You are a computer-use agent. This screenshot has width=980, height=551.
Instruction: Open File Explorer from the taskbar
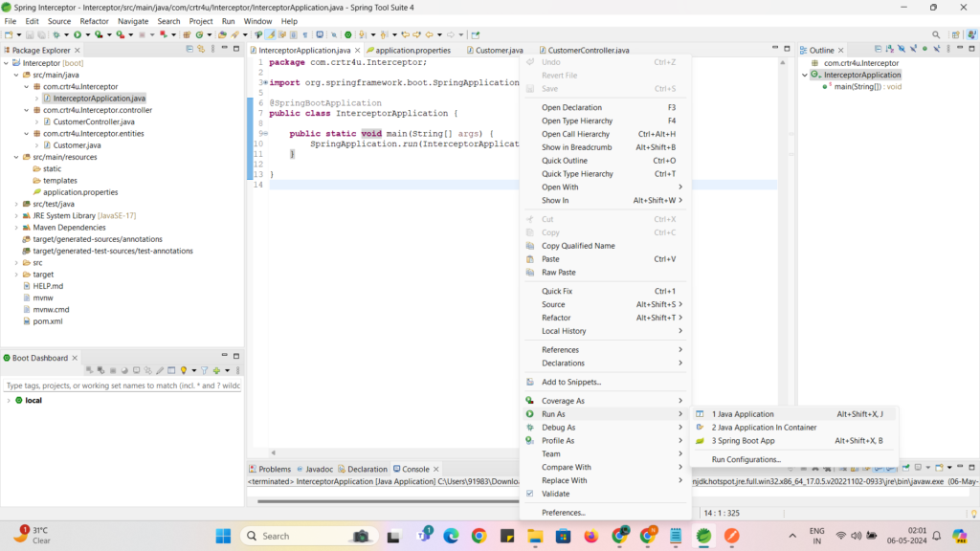click(535, 536)
